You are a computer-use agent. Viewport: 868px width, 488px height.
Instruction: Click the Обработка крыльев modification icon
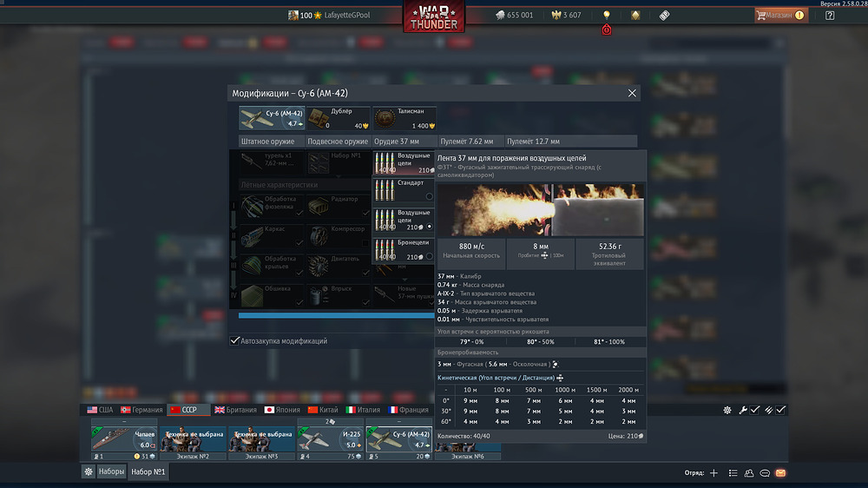pos(253,266)
